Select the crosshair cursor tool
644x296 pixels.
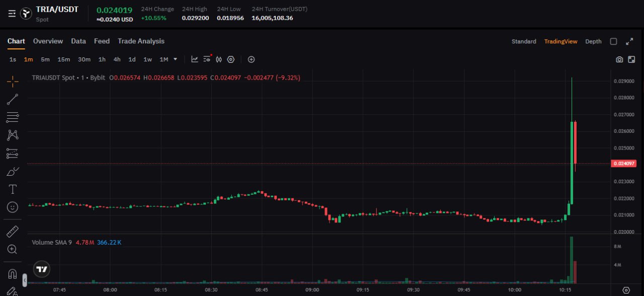[13, 81]
